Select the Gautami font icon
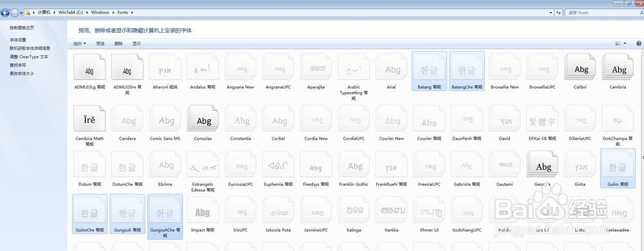Image resolution: width=644 pixels, height=251 pixels. click(x=505, y=165)
